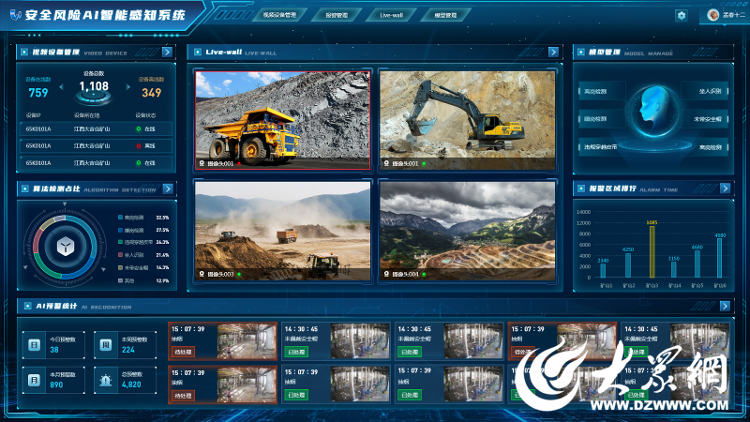Click the left arrow beside device total 1,108

pyautogui.click(x=61, y=87)
